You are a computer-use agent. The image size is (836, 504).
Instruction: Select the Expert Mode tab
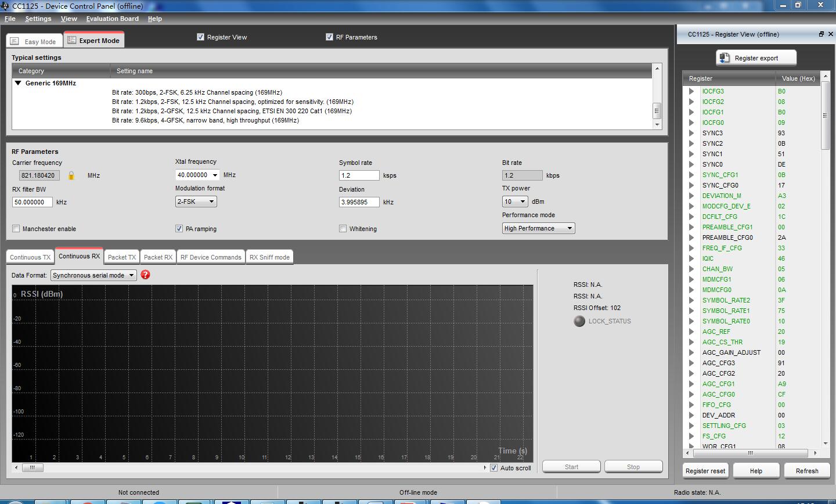(94, 40)
